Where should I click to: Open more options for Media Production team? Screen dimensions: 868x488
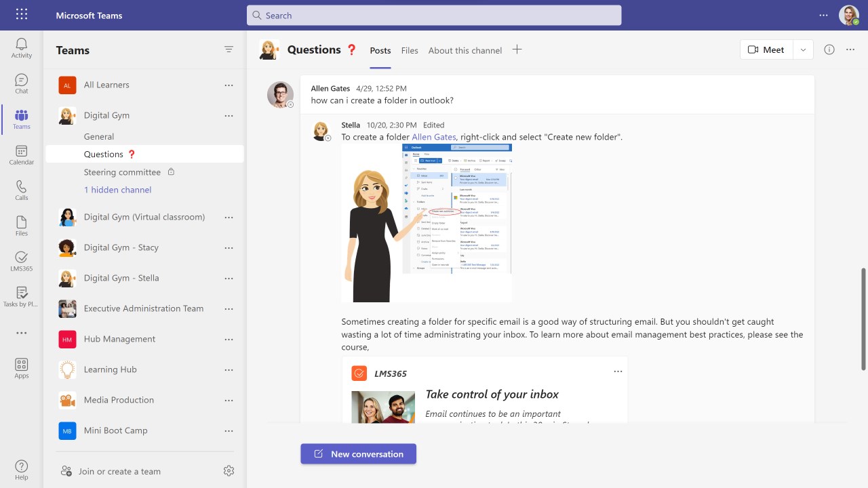tap(229, 400)
